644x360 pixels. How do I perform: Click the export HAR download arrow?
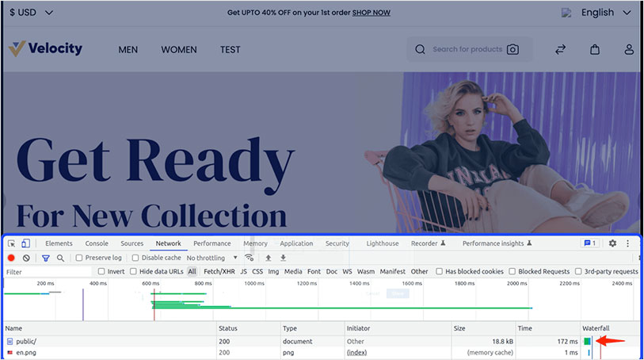[x=283, y=258]
